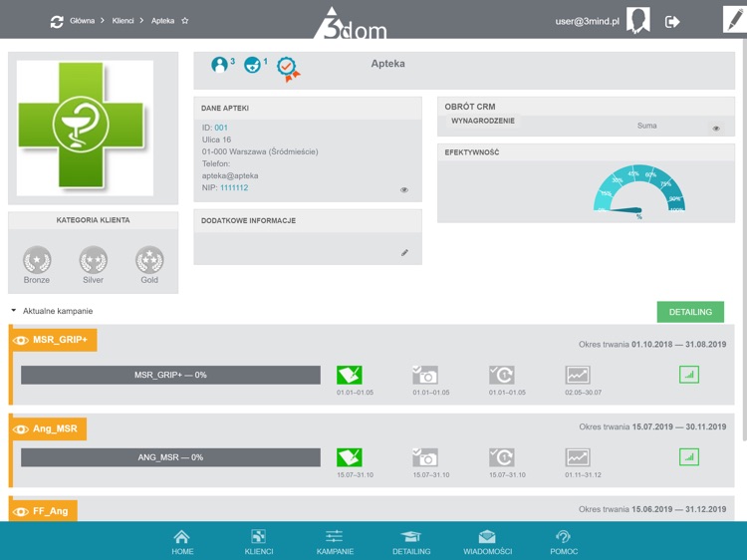Open Klienci in bottom navigation
The width and height of the screenshot is (747, 560).
click(x=259, y=542)
